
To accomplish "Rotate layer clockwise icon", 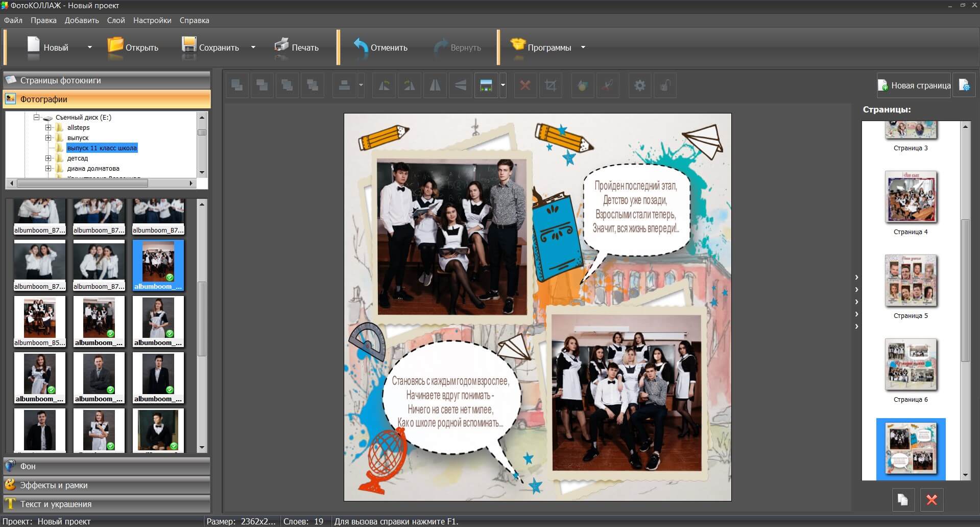I will [x=410, y=85].
